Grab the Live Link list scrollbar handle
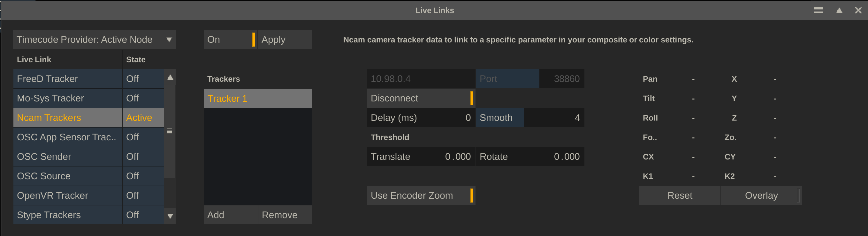868x236 pixels. [x=170, y=131]
